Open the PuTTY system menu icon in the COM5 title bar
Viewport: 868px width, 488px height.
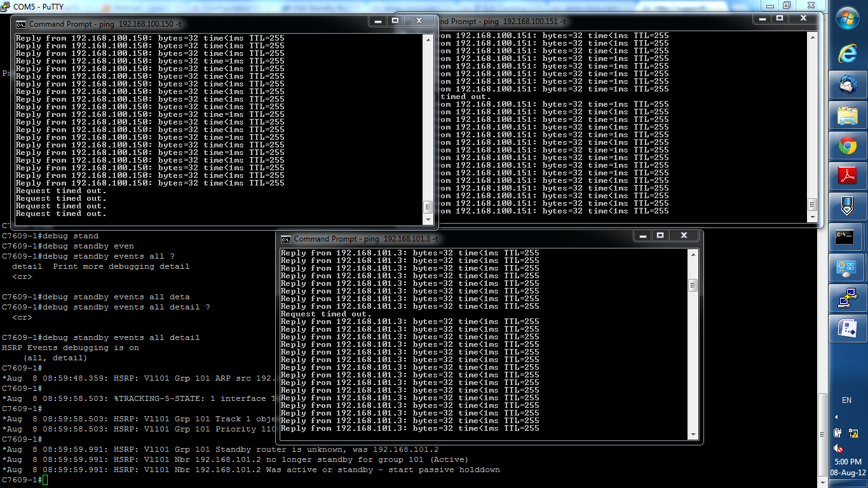click(x=6, y=6)
